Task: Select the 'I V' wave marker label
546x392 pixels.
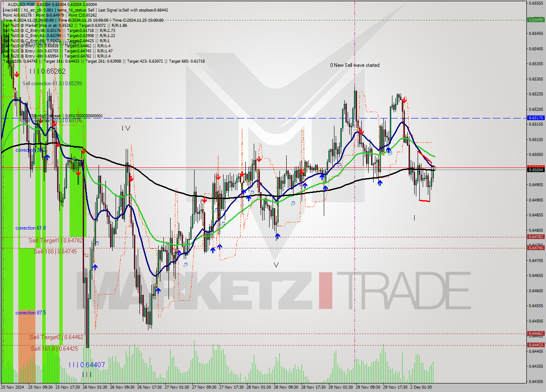Action: (126, 128)
